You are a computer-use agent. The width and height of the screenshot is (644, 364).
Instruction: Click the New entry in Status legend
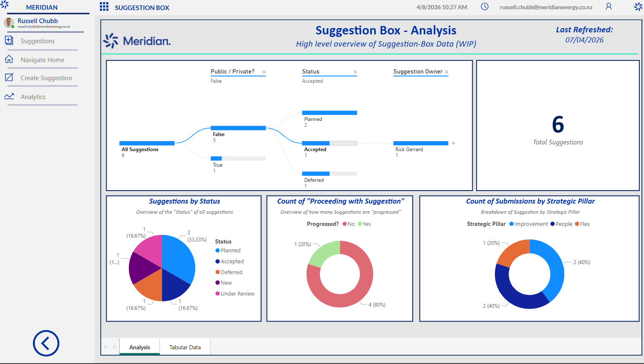[224, 283]
